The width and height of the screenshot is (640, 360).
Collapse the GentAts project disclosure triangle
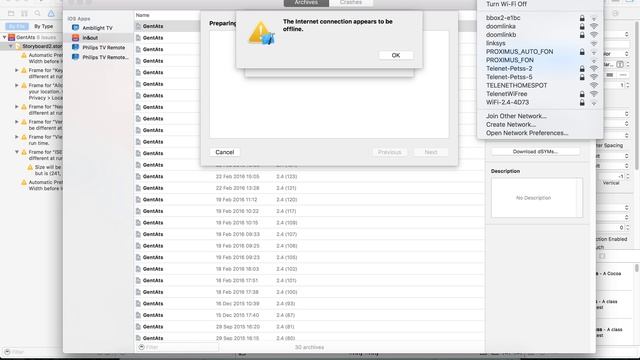(4, 37)
